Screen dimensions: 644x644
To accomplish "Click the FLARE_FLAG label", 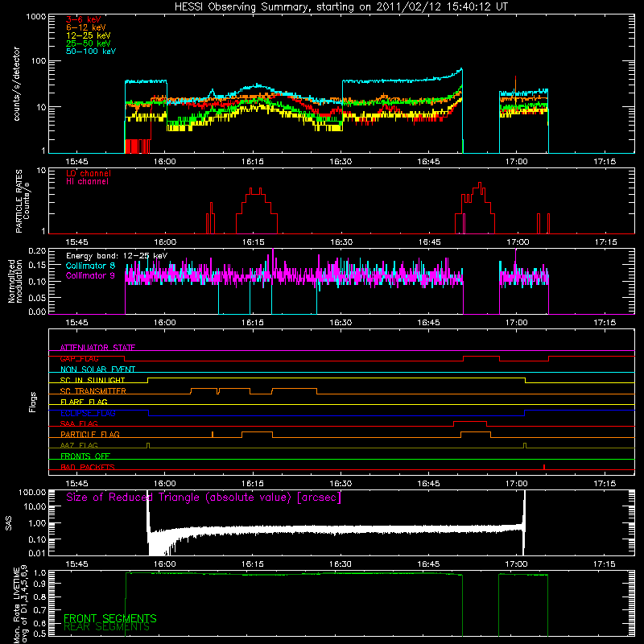I will [x=84, y=402].
